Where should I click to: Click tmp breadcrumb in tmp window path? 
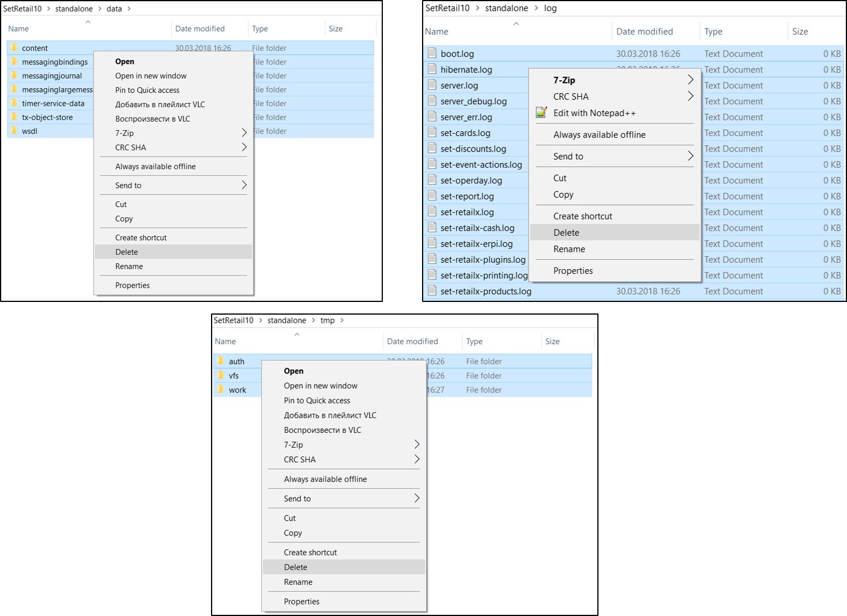point(327,320)
